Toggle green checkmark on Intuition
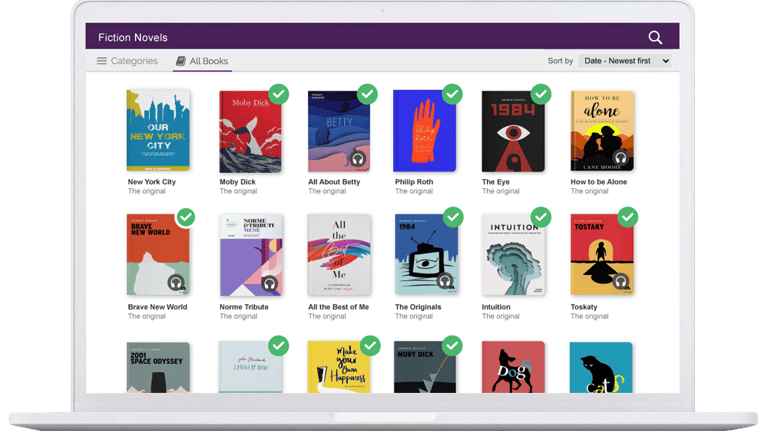768x431 pixels. pos(541,217)
